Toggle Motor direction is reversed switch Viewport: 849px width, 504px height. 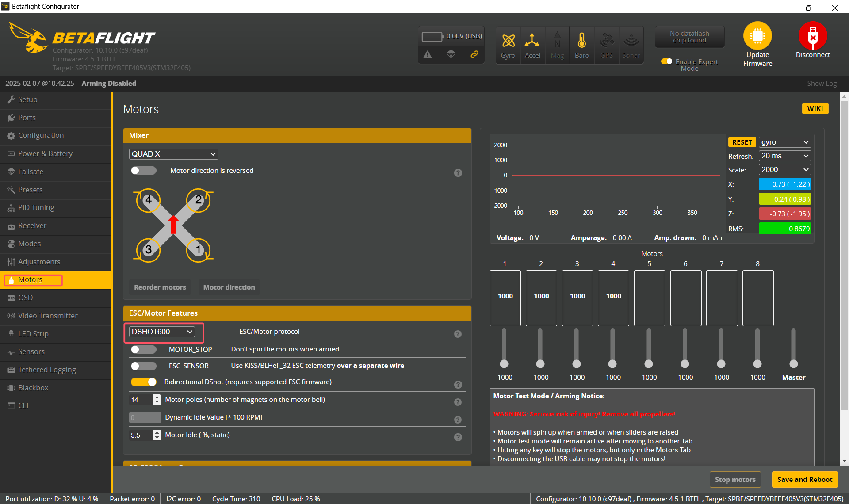(x=144, y=171)
